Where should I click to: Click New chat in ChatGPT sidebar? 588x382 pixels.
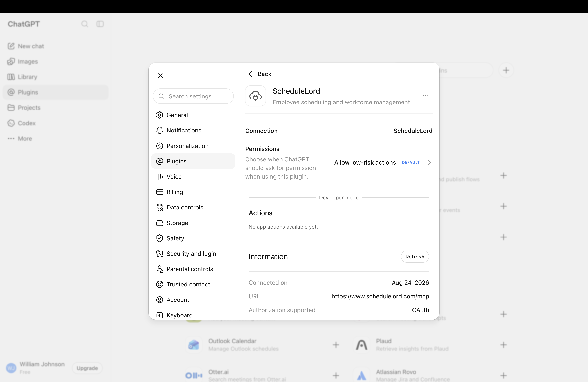click(x=55, y=46)
